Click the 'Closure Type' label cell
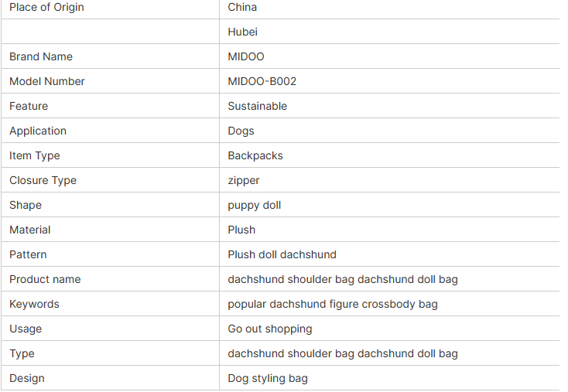The height and width of the screenshot is (392, 568). (110, 180)
